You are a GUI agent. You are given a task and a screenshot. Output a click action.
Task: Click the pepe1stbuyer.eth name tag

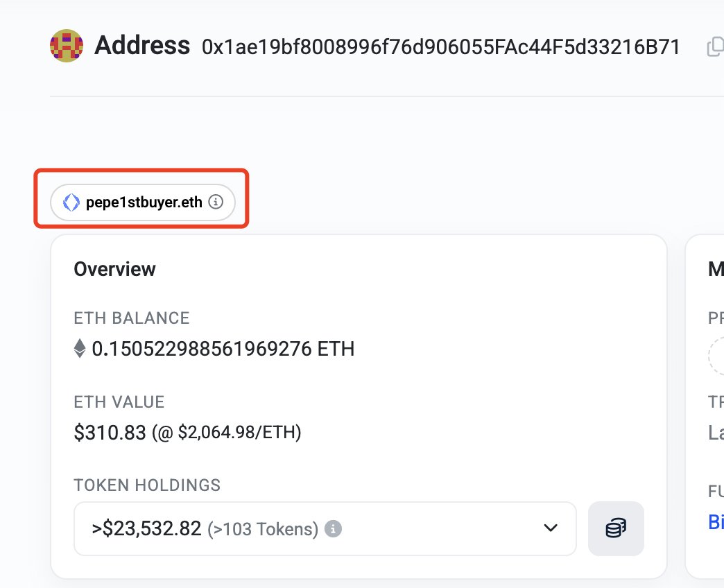click(x=144, y=202)
